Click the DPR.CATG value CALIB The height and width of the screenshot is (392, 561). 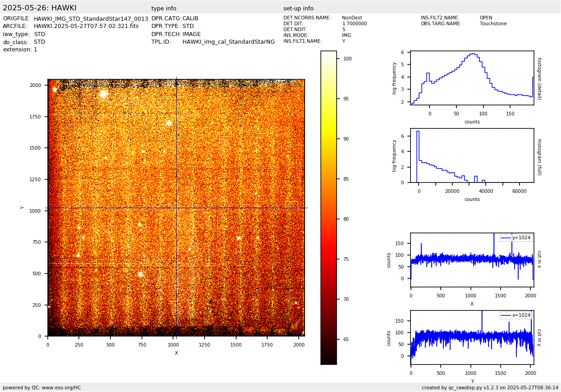(190, 18)
